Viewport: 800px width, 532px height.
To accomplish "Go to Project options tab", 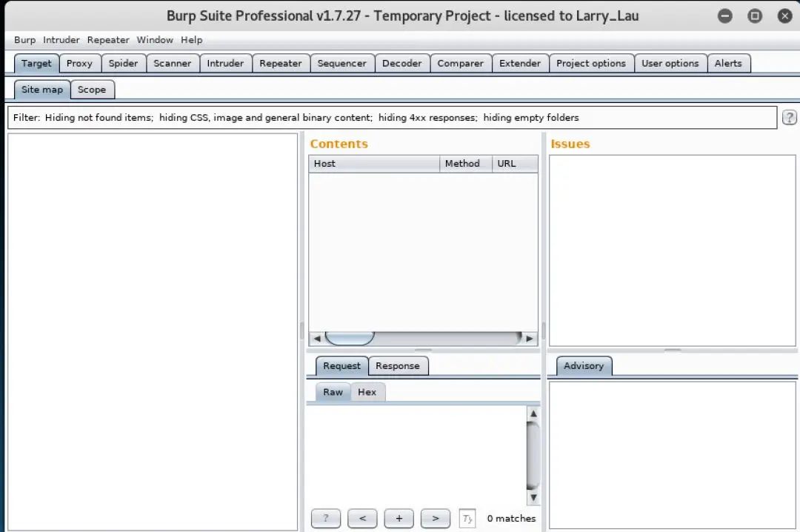I will tap(591, 63).
